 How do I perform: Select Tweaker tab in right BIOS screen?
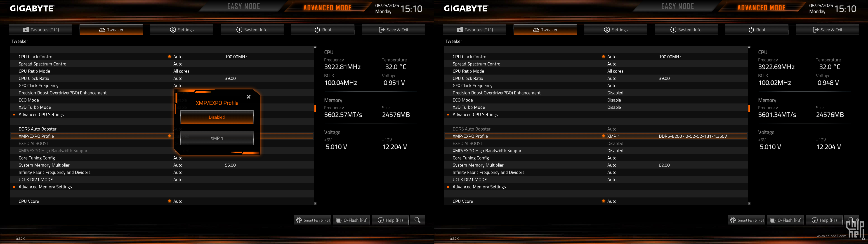(545, 30)
